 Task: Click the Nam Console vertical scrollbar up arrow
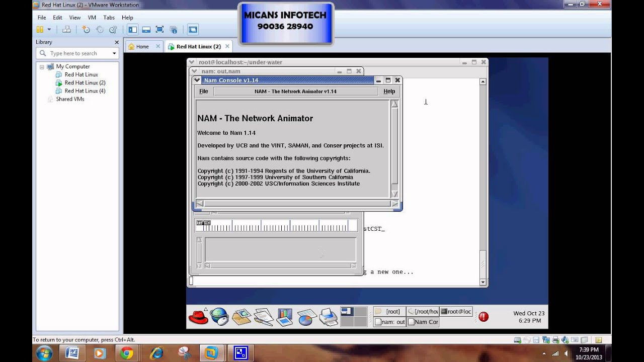click(394, 104)
